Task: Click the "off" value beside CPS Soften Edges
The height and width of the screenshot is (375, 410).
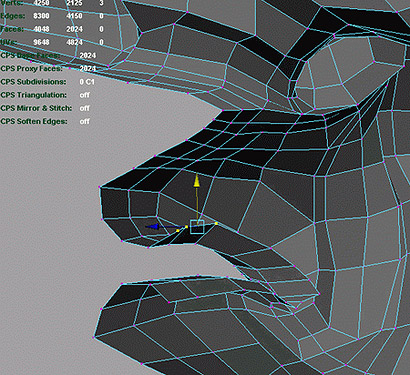Action: tap(85, 122)
